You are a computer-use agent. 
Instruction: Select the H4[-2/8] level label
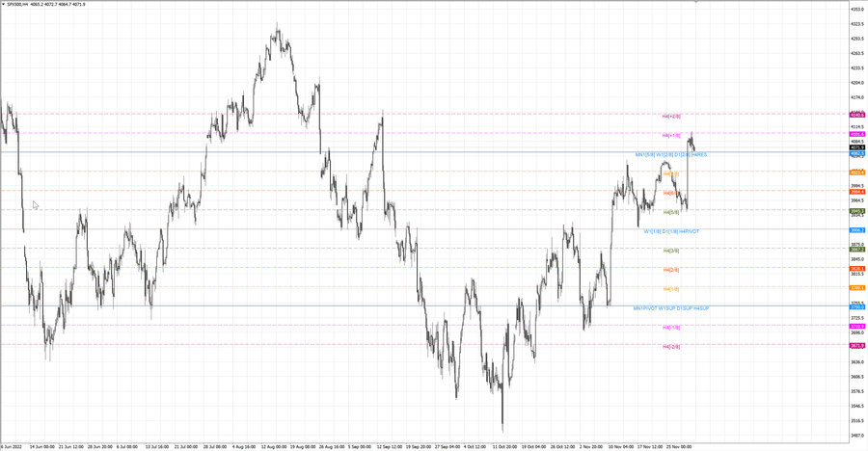(671, 346)
